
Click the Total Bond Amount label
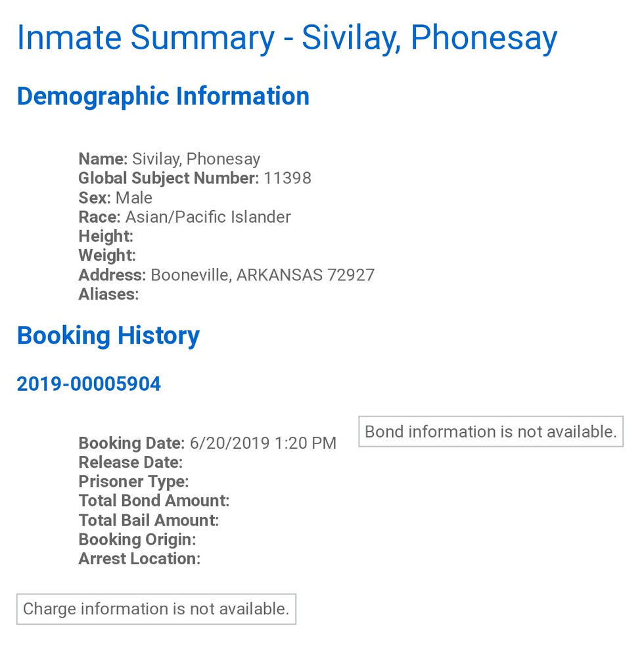pos(154,501)
